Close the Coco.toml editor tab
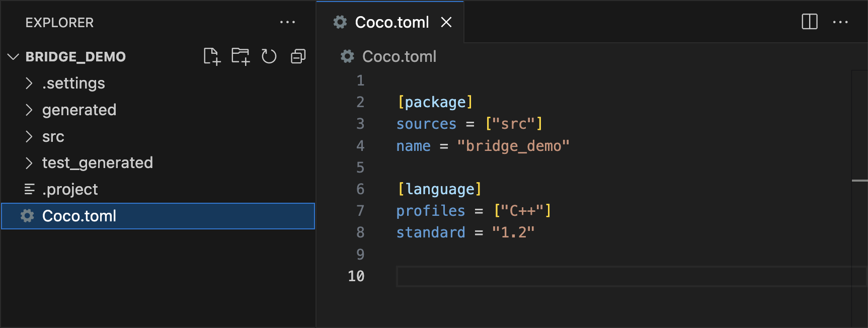 (x=446, y=22)
